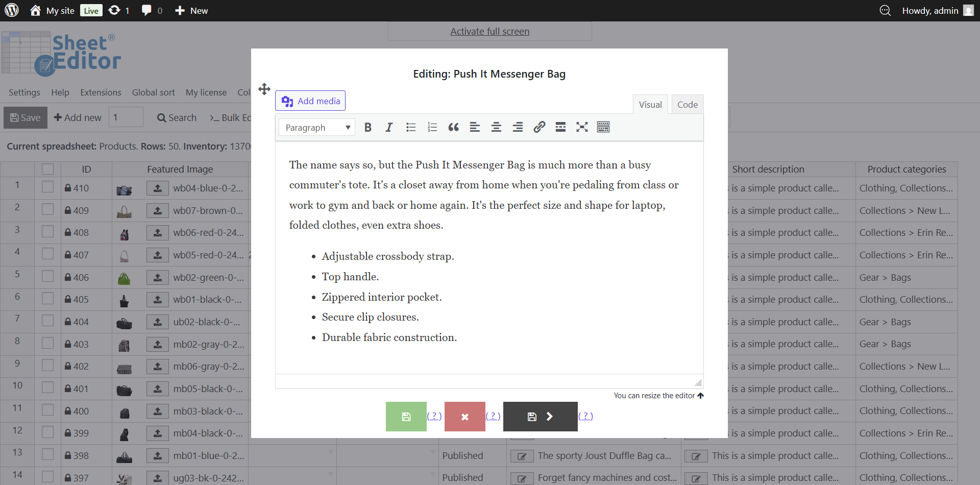Screen dimensions: 980x485
Task: Open the Help menu
Action: (60, 92)
